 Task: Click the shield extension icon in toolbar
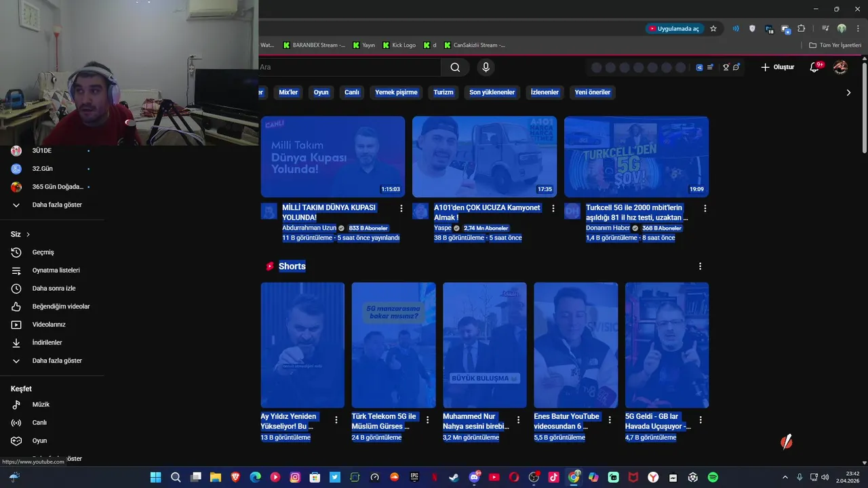(752, 28)
